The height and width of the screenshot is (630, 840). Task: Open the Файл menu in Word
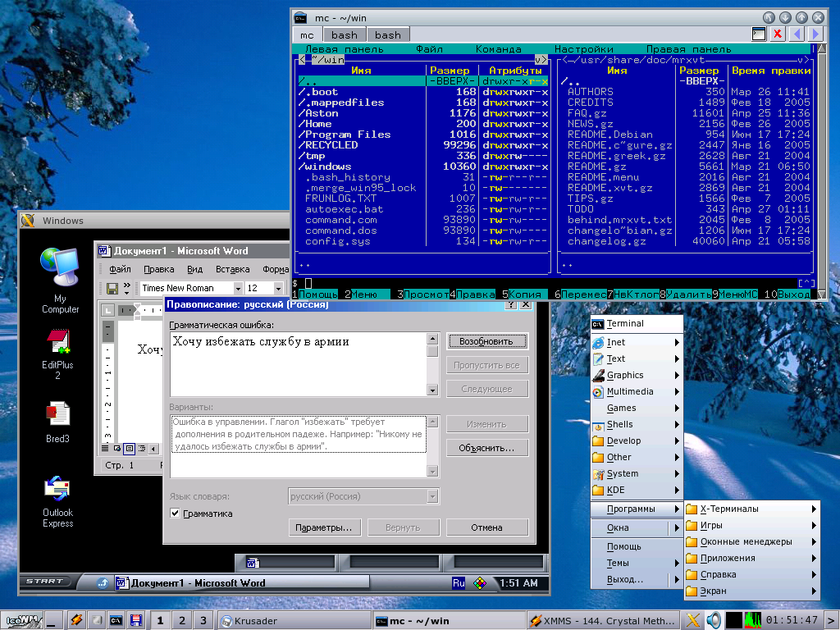coord(120,269)
